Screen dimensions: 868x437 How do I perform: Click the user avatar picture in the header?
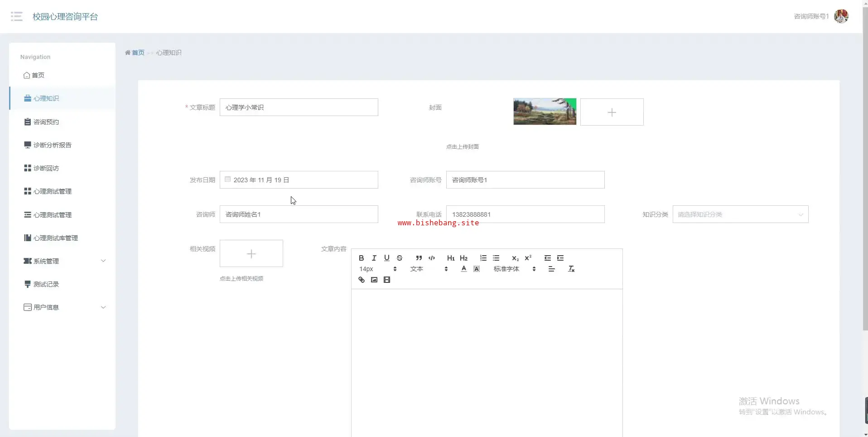point(841,16)
